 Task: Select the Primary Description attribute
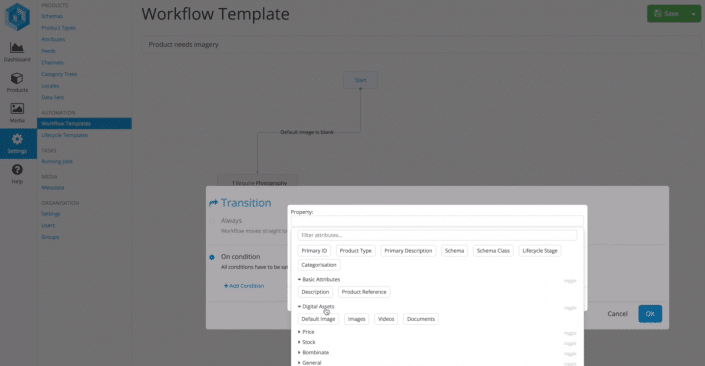(408, 251)
